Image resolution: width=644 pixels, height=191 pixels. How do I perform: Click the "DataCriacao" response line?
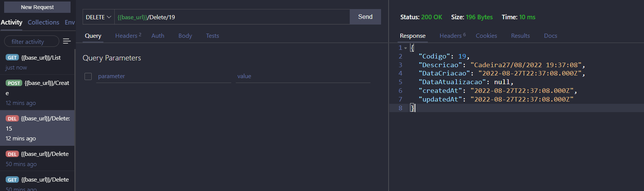(502, 73)
